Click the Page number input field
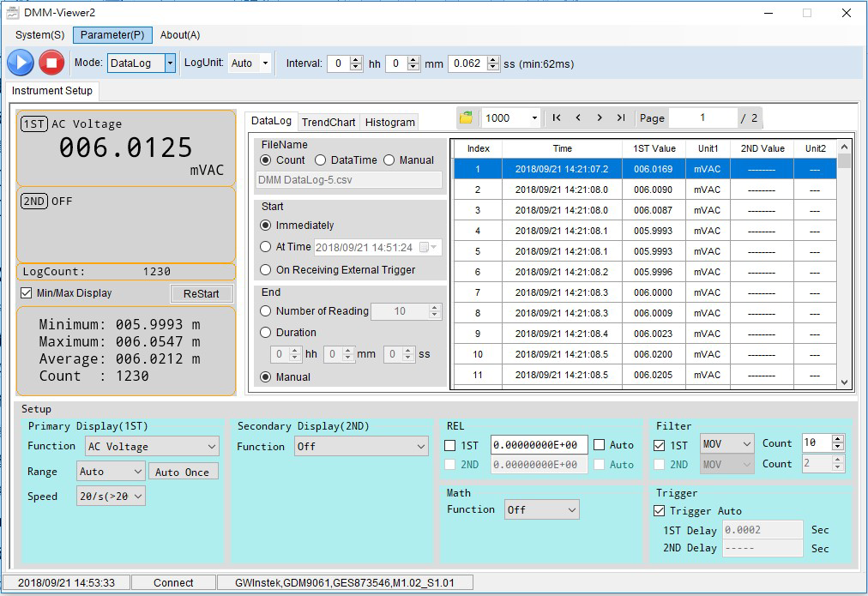 point(702,118)
